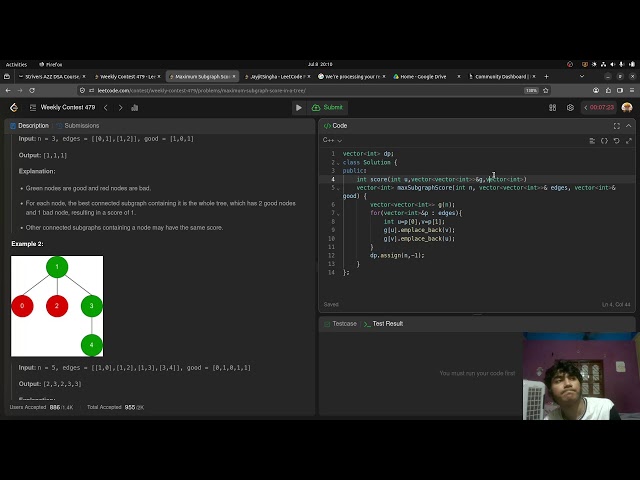Open the clock and calendar in top bar
640x480 pixels.
click(320, 64)
